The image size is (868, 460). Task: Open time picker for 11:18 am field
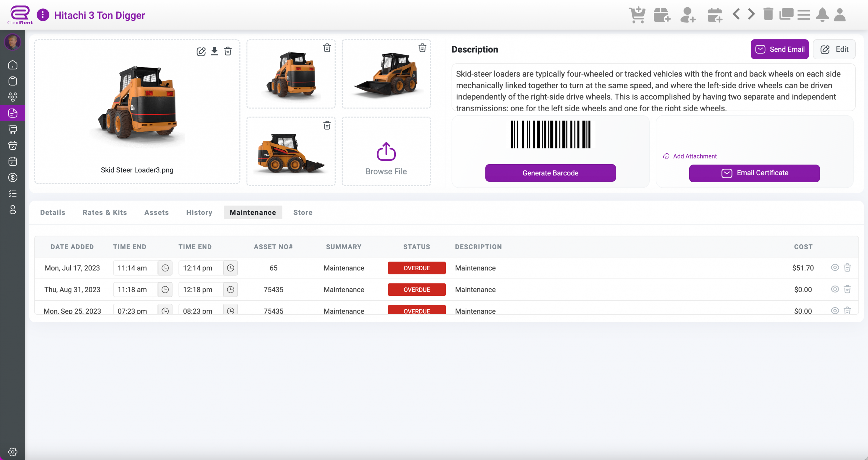165,289
